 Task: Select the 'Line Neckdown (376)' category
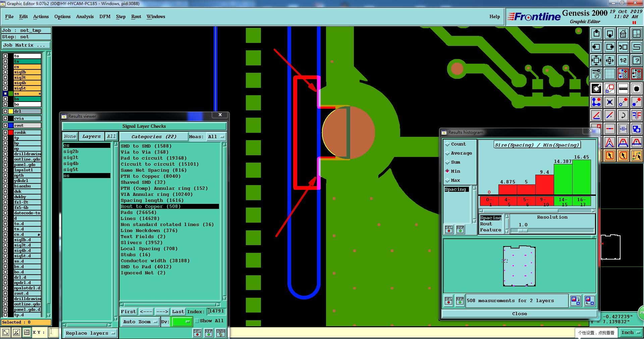[149, 231]
